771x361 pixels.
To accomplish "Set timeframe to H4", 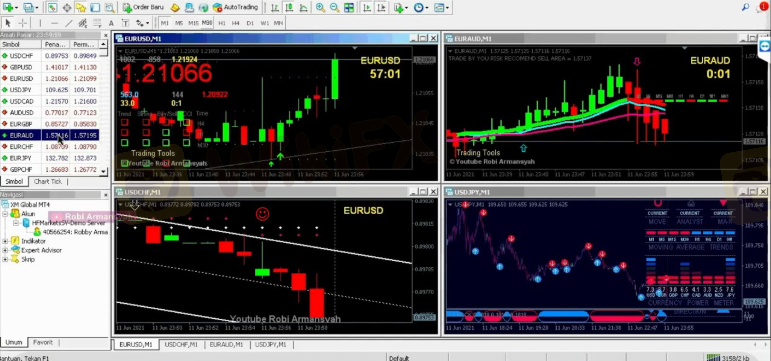I will pos(236,23).
